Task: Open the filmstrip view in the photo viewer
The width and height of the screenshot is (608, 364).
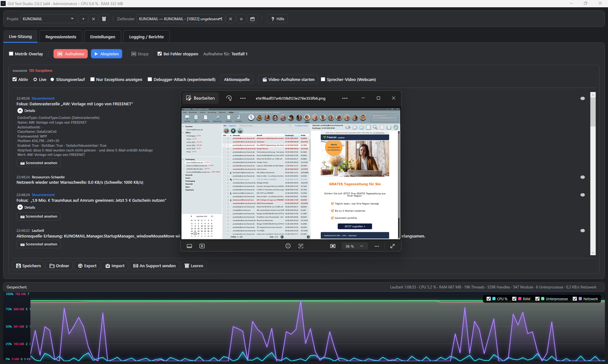Action: [189, 246]
